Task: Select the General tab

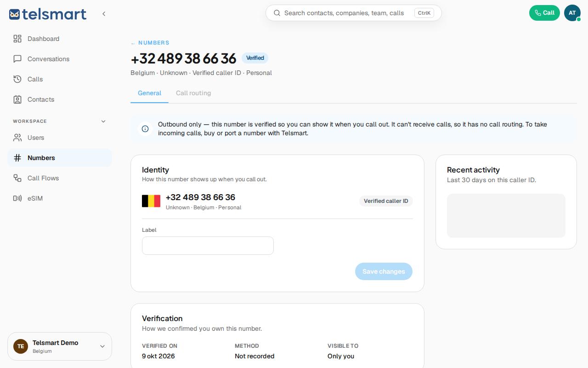Action: [149, 93]
